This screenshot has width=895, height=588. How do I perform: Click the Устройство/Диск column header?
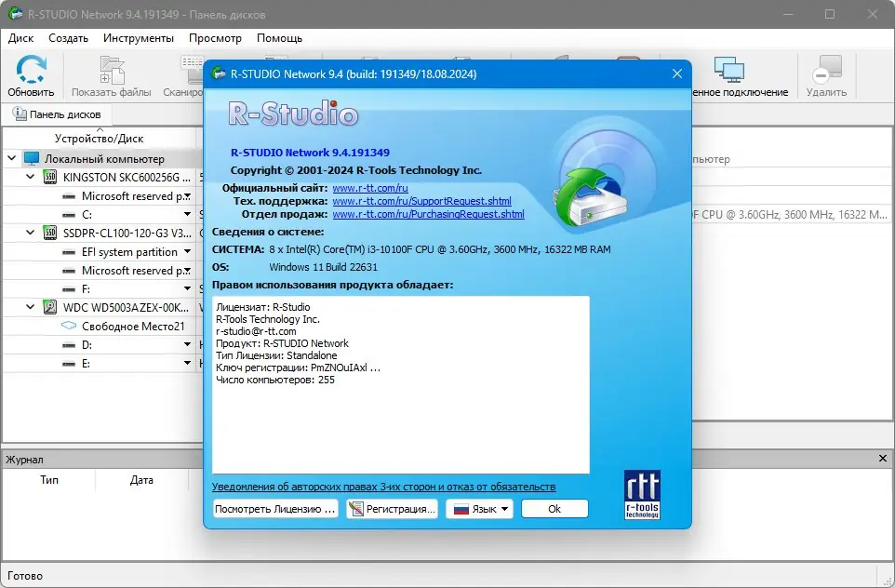coord(100,138)
